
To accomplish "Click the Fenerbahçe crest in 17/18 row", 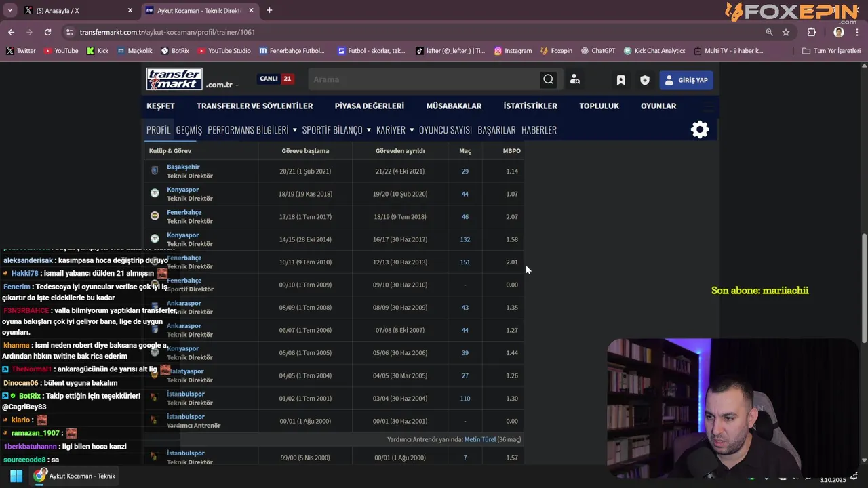I will click(x=155, y=216).
